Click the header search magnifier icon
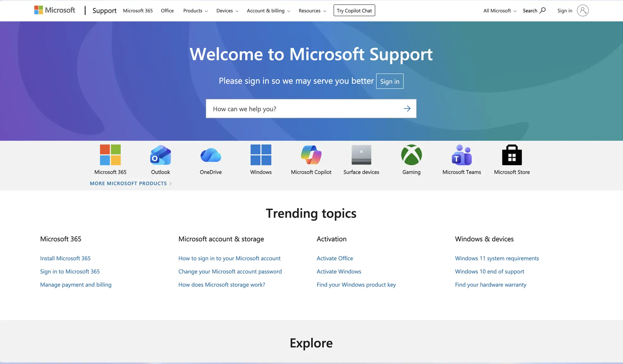 pos(542,10)
